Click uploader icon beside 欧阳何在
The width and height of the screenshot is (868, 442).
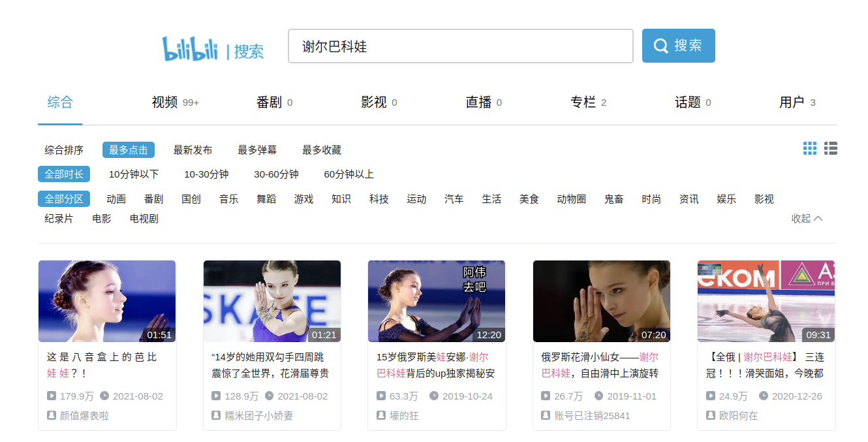pos(711,415)
